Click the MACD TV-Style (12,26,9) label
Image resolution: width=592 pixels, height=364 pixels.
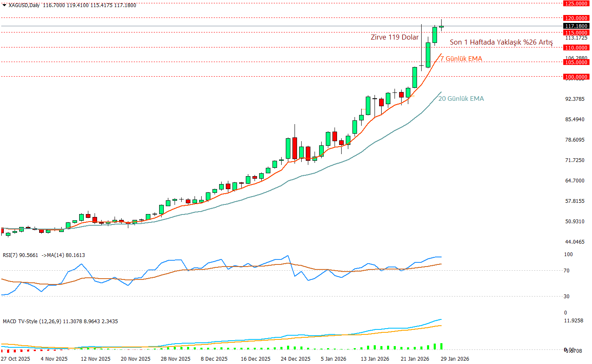32,322
